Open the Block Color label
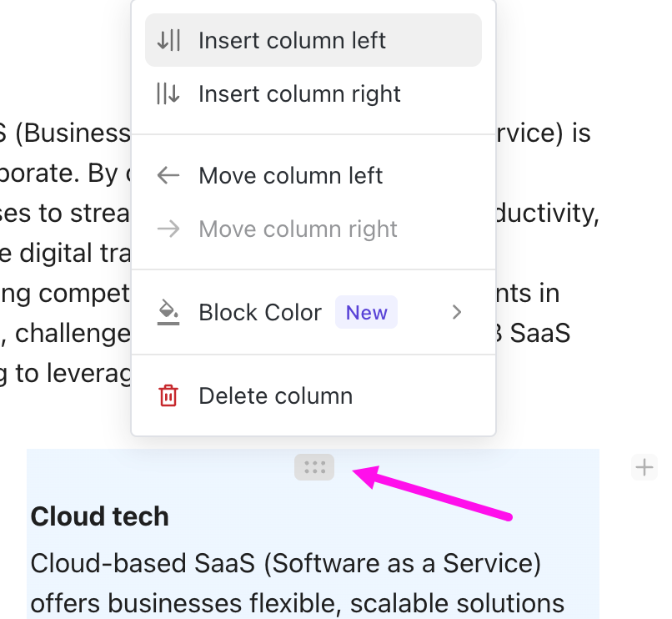The height and width of the screenshot is (619, 672). click(x=259, y=313)
